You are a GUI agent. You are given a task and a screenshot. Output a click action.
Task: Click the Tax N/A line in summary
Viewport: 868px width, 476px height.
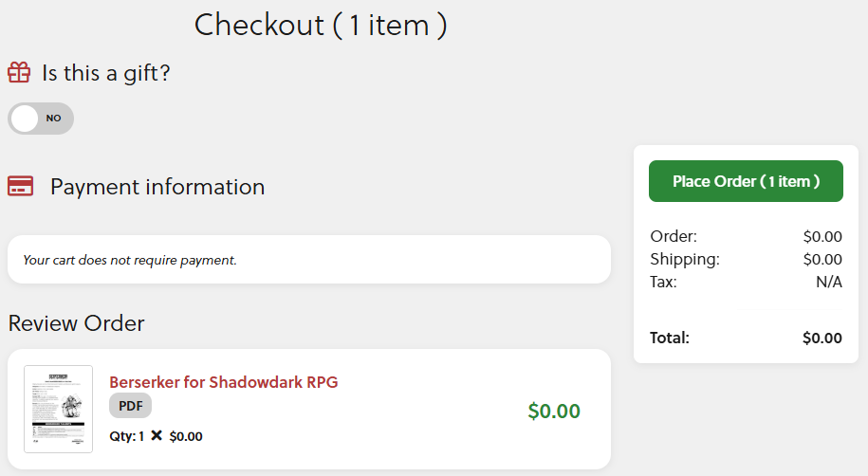click(746, 282)
